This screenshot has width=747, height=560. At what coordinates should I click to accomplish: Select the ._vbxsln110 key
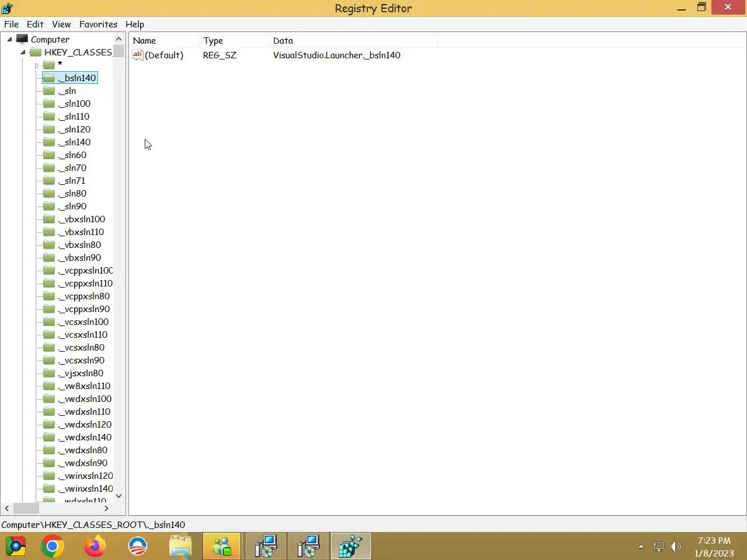(x=81, y=232)
